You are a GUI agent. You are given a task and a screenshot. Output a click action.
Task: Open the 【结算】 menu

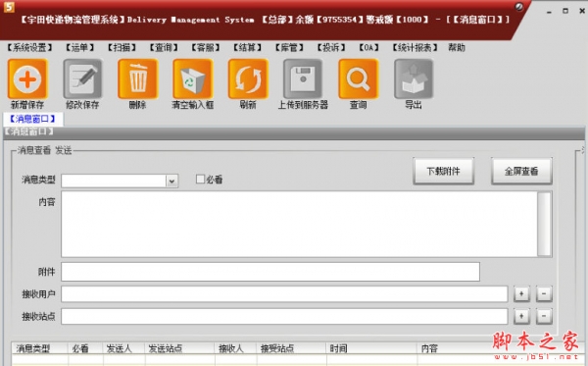pos(247,48)
